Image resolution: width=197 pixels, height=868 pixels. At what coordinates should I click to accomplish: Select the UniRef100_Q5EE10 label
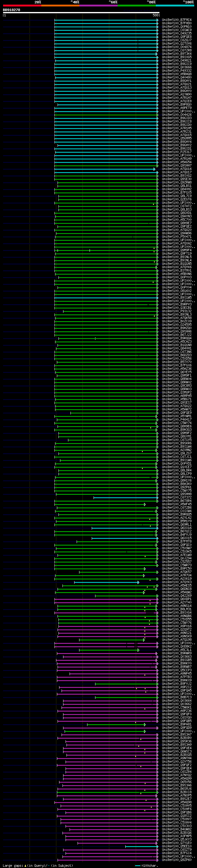point(177,846)
